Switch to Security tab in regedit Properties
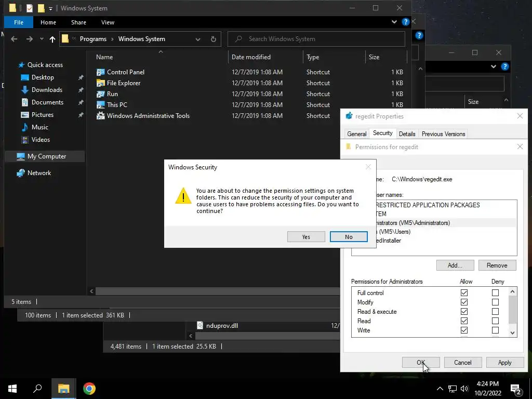The image size is (532, 399). (x=383, y=133)
